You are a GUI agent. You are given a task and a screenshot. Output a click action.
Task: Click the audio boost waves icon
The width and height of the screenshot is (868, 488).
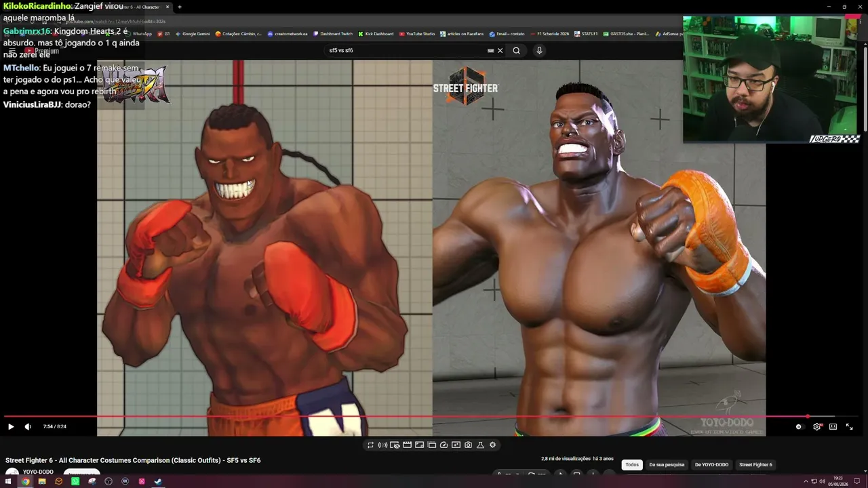tap(382, 445)
